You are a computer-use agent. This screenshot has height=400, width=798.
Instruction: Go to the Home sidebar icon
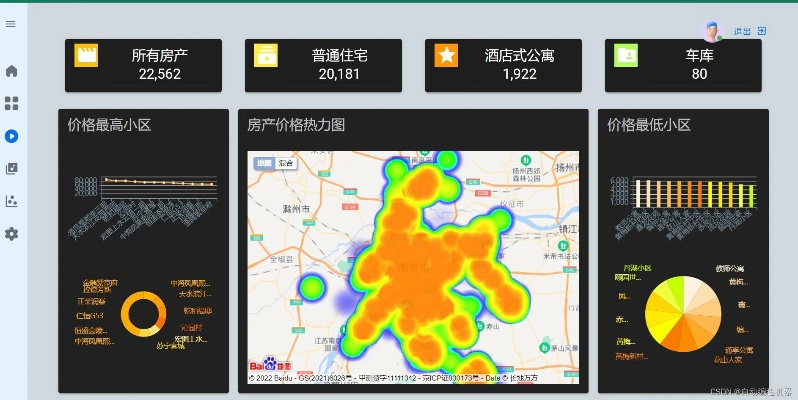(11, 71)
